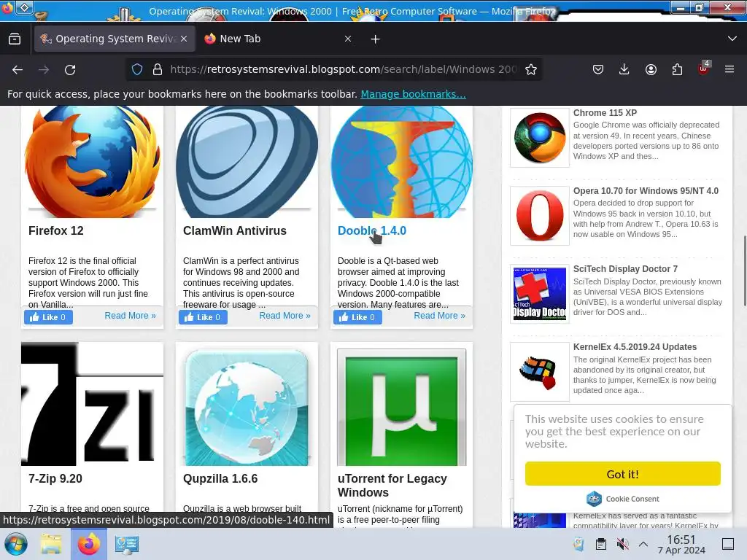
Task: Open the 7-Zip logo thumbnail
Action: pos(93,404)
